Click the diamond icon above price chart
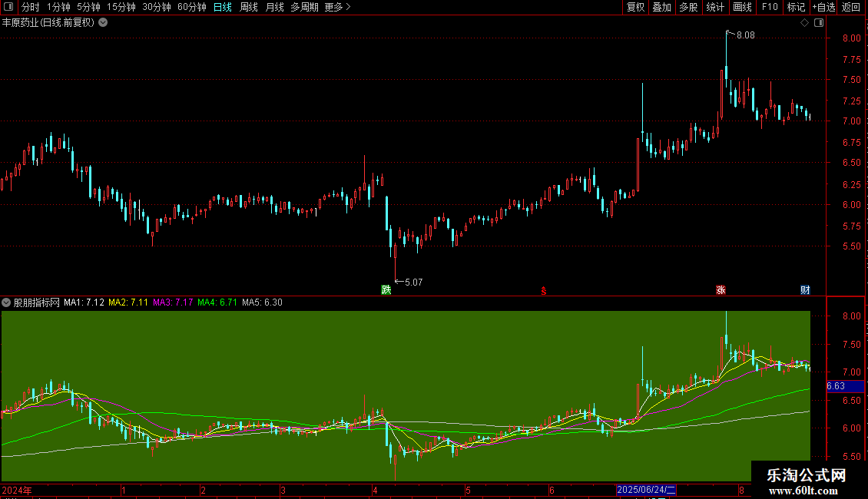 pos(805,23)
